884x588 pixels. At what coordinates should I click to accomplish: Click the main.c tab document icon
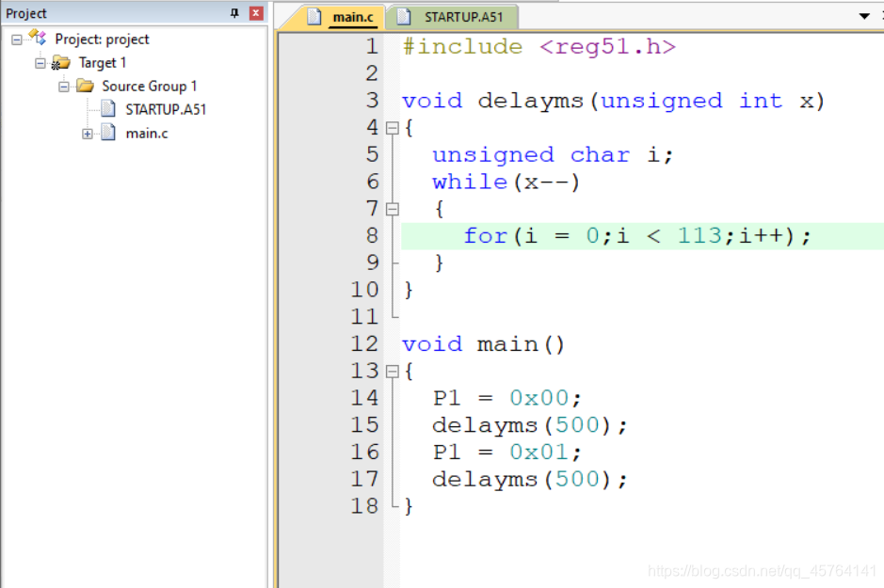coord(314,17)
